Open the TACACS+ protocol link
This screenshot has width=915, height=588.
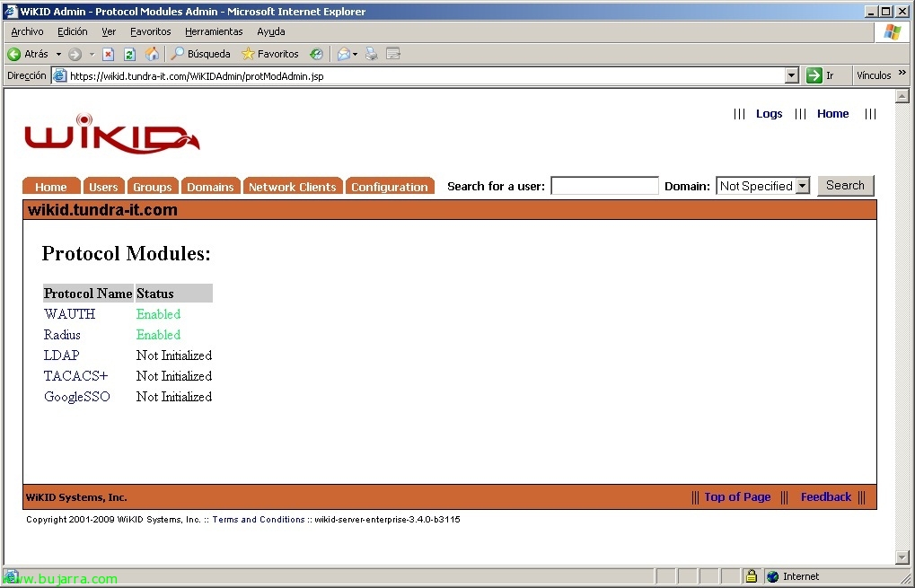(x=75, y=375)
